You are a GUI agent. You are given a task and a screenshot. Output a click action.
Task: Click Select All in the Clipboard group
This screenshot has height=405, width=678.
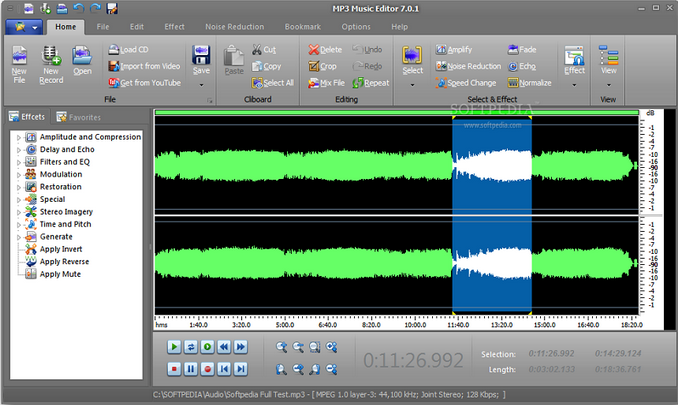[271, 83]
